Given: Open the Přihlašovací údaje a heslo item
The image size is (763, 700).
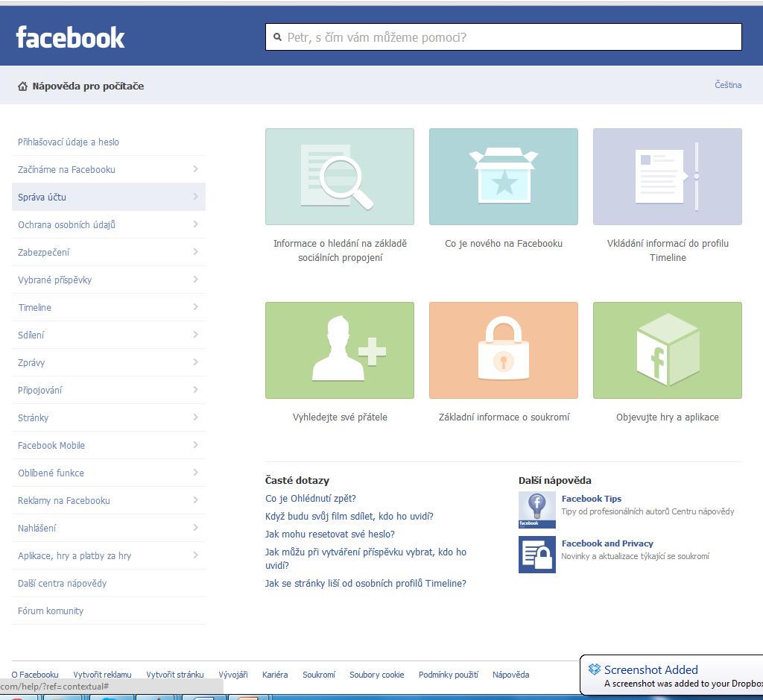Looking at the screenshot, I should [x=109, y=142].
